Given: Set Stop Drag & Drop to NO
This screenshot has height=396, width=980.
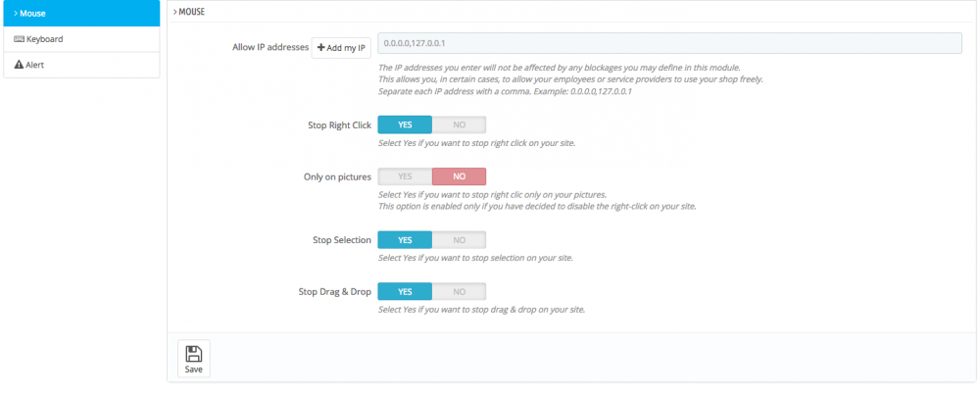Looking at the screenshot, I should [x=459, y=291].
